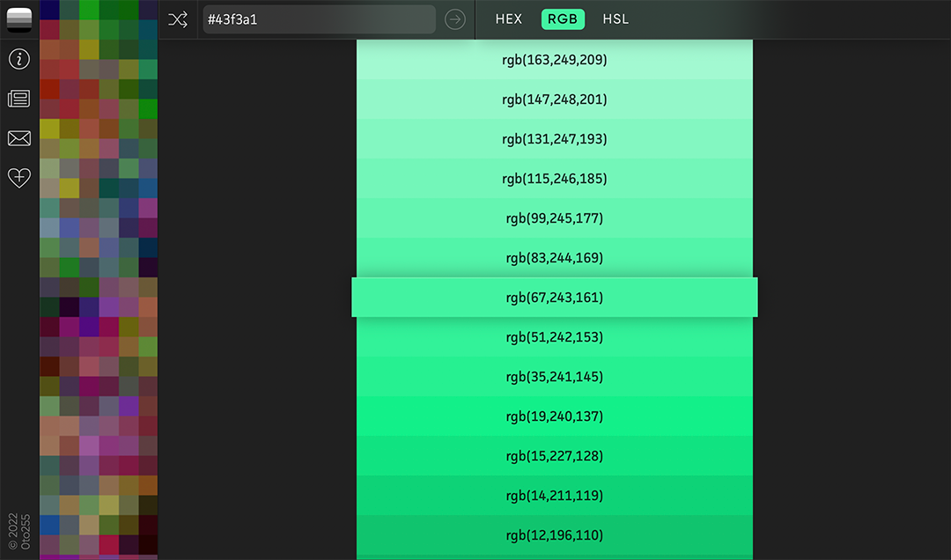Image resolution: width=951 pixels, height=560 pixels.
Task: Select the rgb(19,240,137) shade
Action: (554, 416)
